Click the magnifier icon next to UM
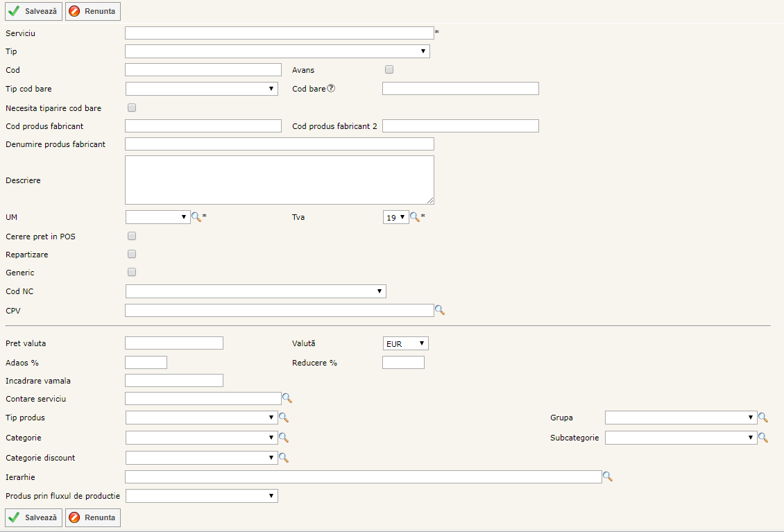 (x=196, y=217)
